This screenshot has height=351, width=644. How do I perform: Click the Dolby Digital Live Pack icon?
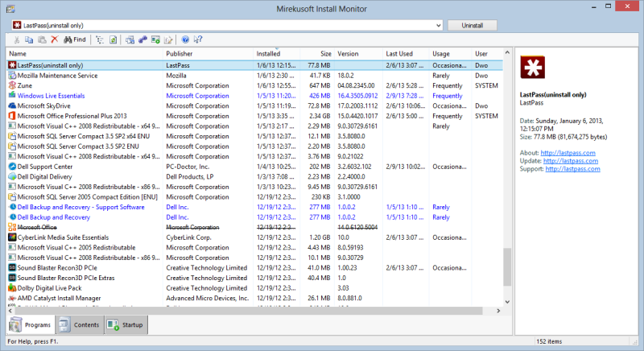tap(12, 288)
